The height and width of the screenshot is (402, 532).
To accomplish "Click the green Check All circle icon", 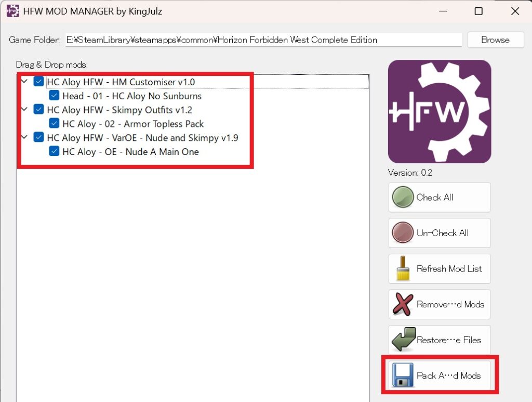I will (x=403, y=197).
